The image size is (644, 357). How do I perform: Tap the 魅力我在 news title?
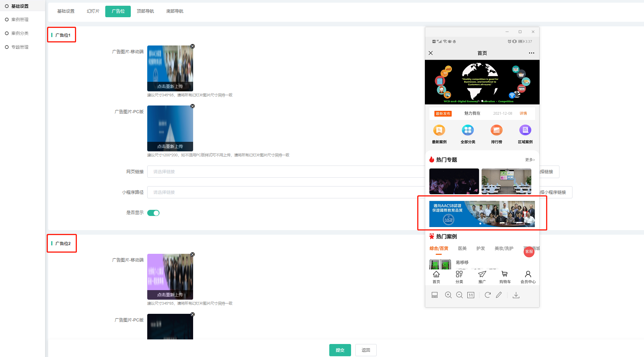pyautogui.click(x=472, y=114)
